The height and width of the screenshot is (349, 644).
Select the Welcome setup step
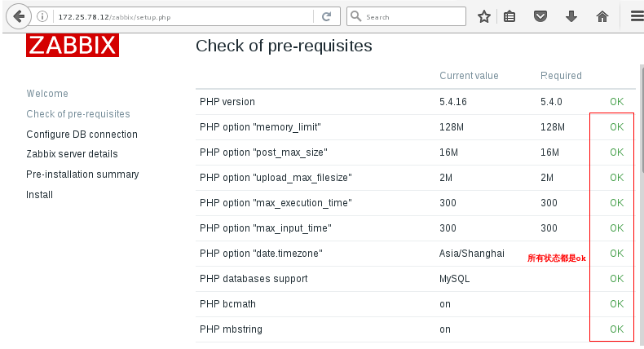tap(47, 94)
